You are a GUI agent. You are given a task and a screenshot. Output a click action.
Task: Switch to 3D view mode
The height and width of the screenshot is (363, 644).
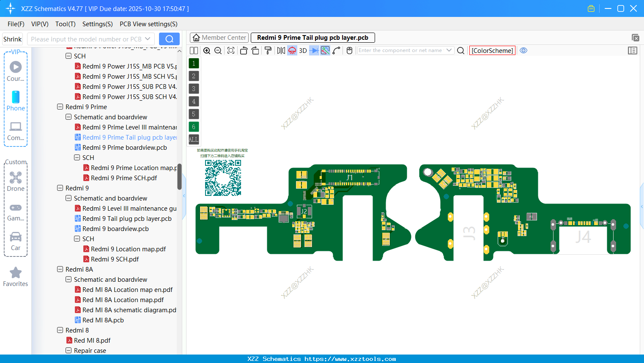(302, 50)
